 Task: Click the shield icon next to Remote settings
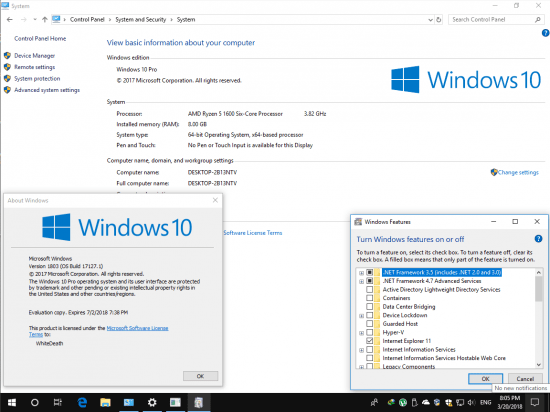pyautogui.click(x=7, y=67)
